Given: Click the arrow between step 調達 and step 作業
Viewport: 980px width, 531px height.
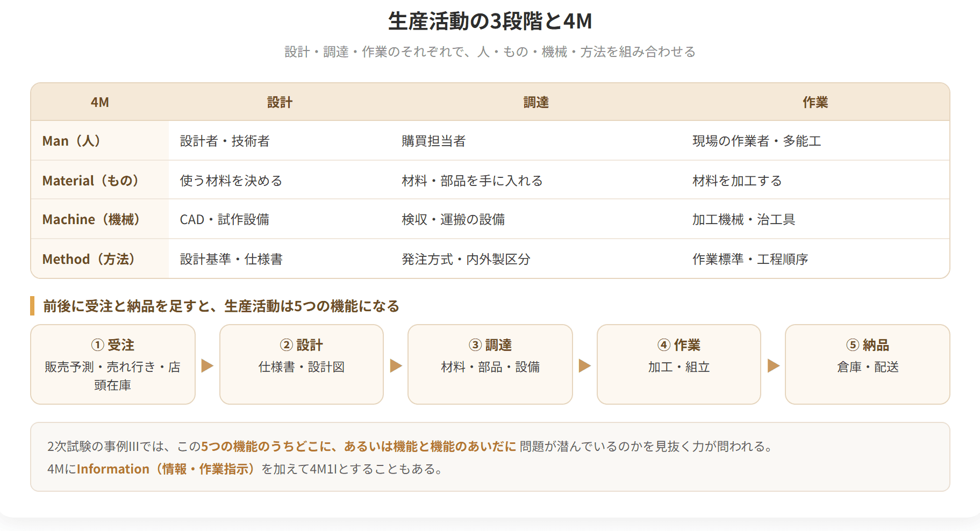Looking at the screenshot, I should click(x=585, y=365).
